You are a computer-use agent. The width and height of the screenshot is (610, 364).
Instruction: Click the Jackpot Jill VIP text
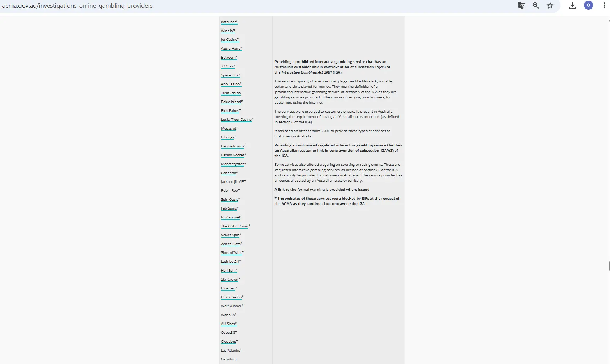point(233,182)
